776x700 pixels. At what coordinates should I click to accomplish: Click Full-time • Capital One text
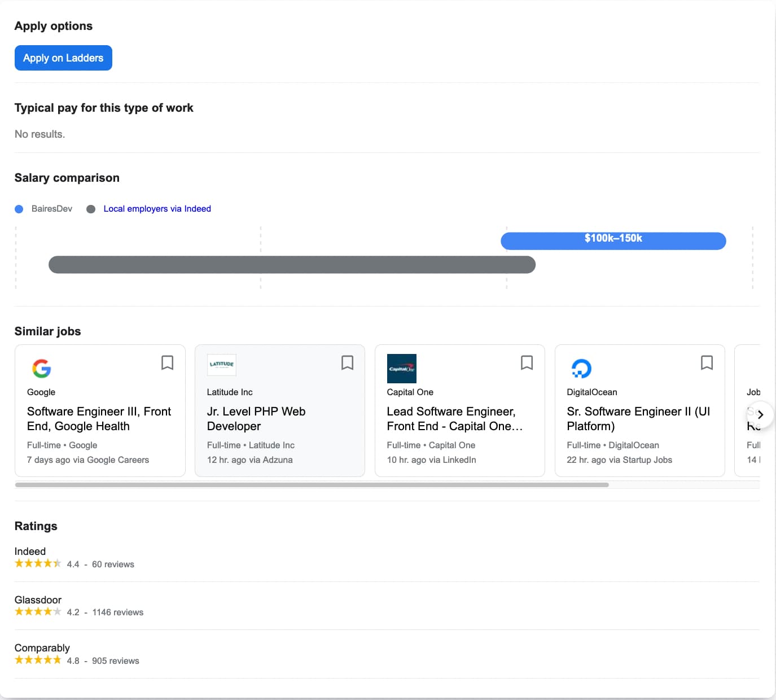click(431, 445)
